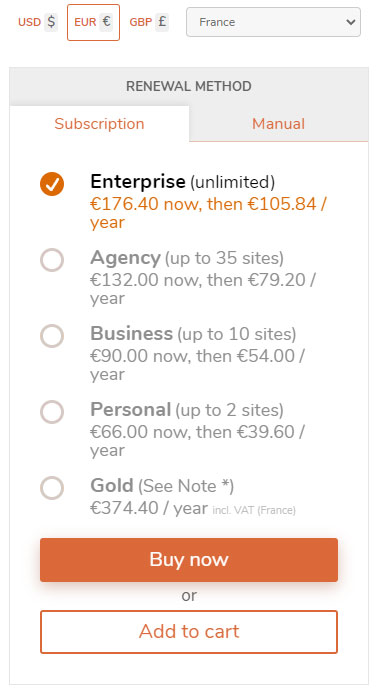
Task: Click the Agency up to 35 sites label
Action: [187, 258]
